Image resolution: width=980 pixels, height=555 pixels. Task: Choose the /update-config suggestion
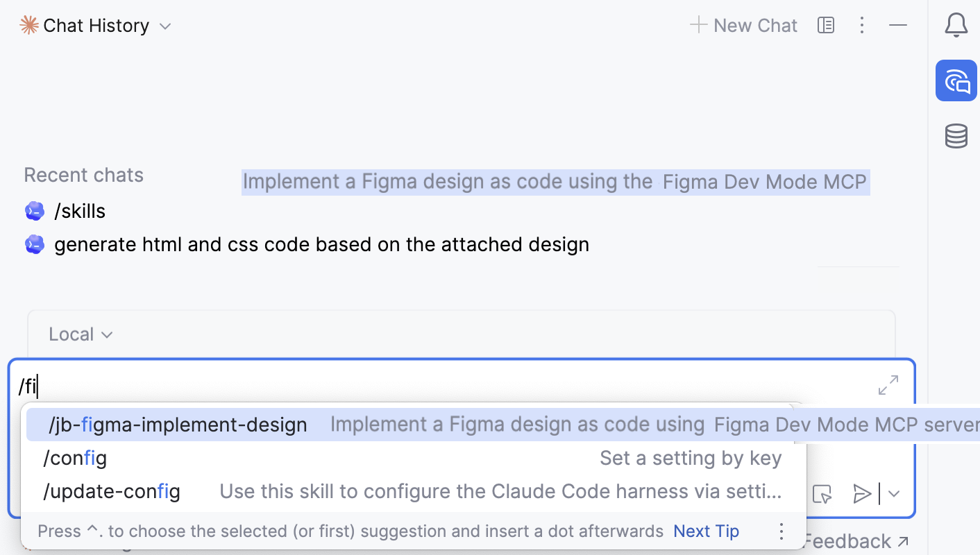(414, 491)
